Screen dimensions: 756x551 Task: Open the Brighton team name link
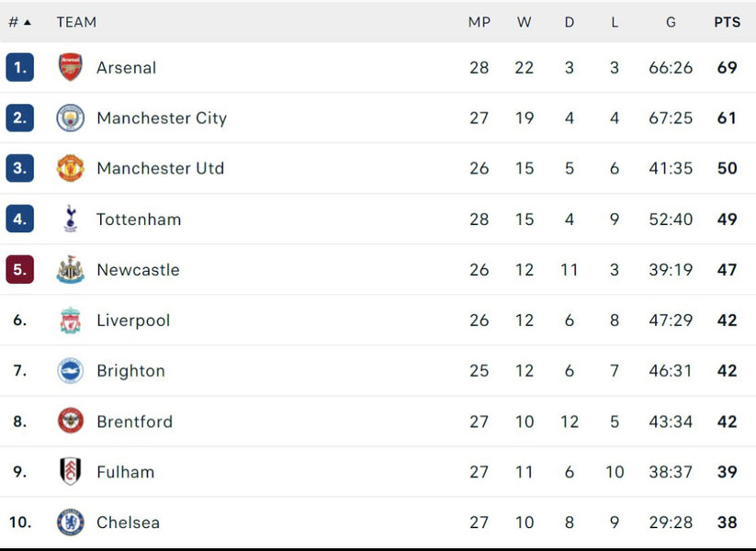[130, 371]
